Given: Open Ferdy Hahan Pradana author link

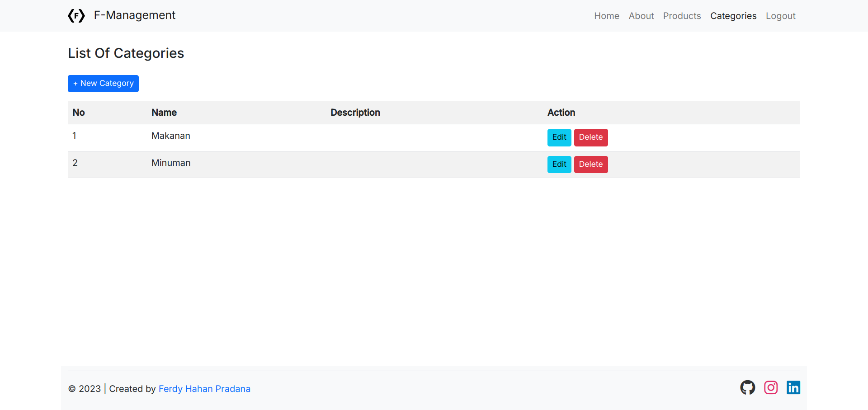Looking at the screenshot, I should click(x=204, y=389).
